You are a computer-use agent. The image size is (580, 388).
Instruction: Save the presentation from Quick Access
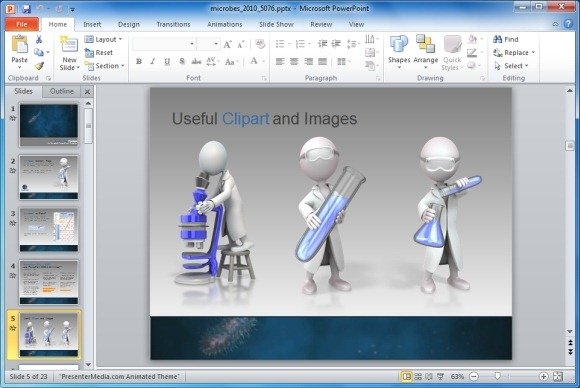pyautogui.click(x=26, y=9)
